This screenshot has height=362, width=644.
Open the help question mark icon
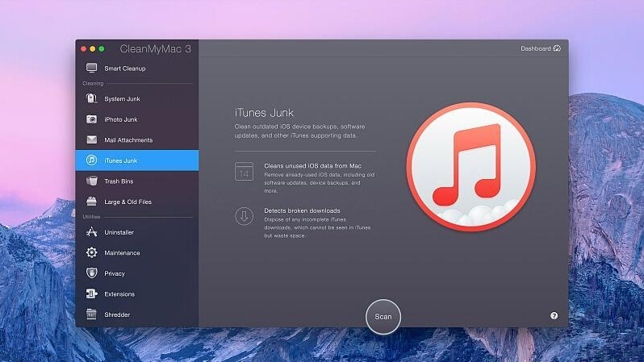click(x=554, y=316)
